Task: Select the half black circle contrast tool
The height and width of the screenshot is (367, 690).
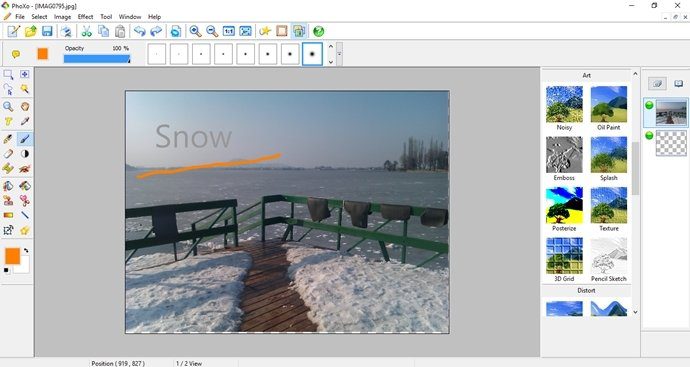Action: click(25, 154)
